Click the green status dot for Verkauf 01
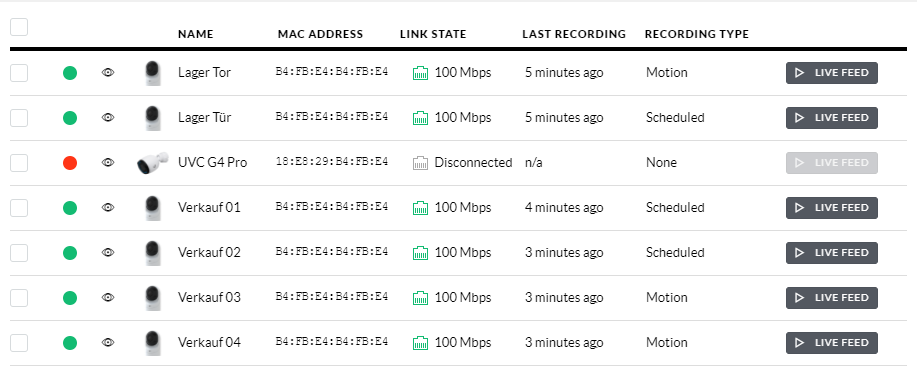 tap(70, 208)
